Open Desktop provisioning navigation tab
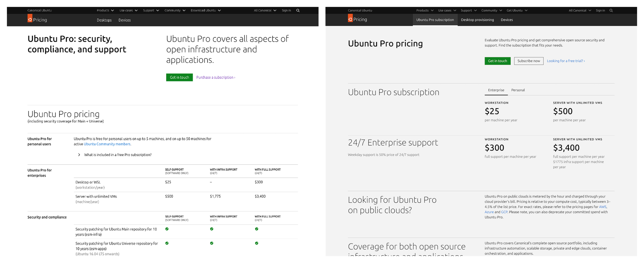 point(477,20)
